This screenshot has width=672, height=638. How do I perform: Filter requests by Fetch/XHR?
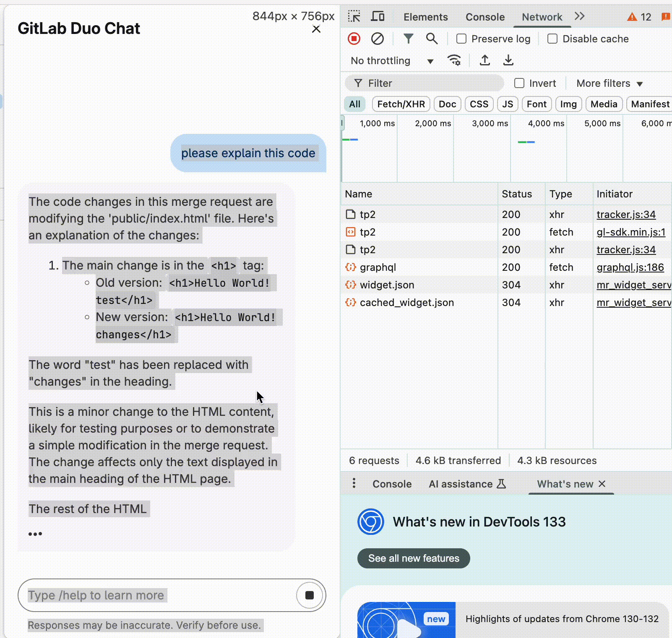tap(401, 104)
